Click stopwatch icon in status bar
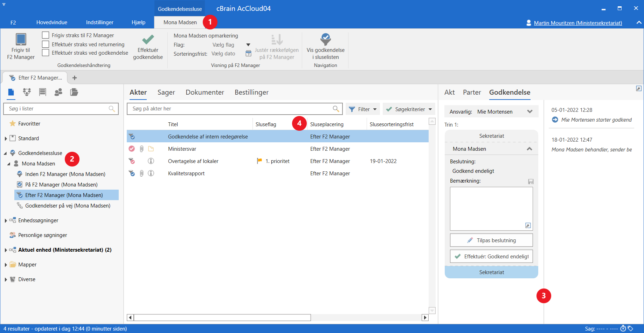644x333 pixels. pyautogui.click(x=623, y=328)
